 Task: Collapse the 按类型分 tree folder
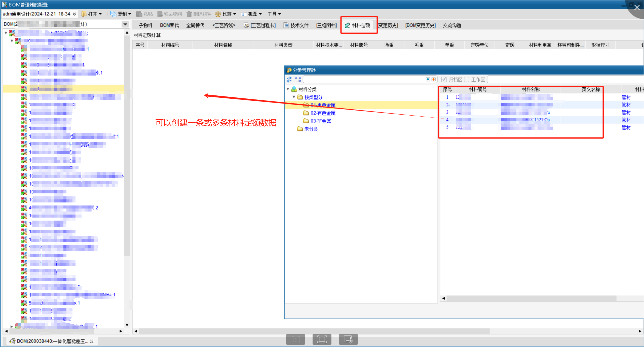[294, 97]
